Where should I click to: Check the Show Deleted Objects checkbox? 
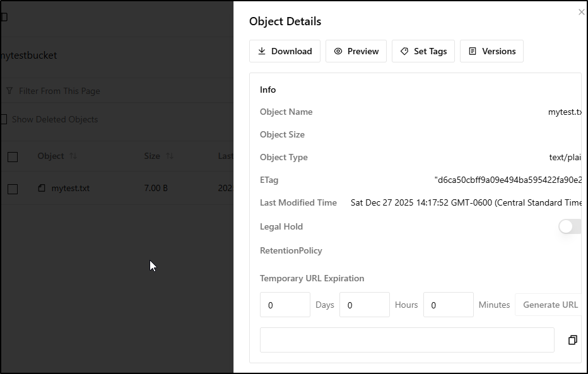(x=4, y=119)
